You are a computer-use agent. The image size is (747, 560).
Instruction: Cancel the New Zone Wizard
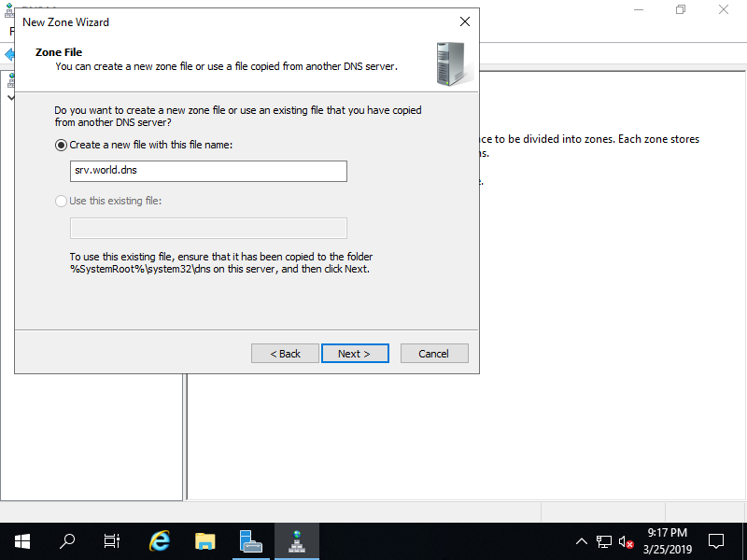(434, 354)
